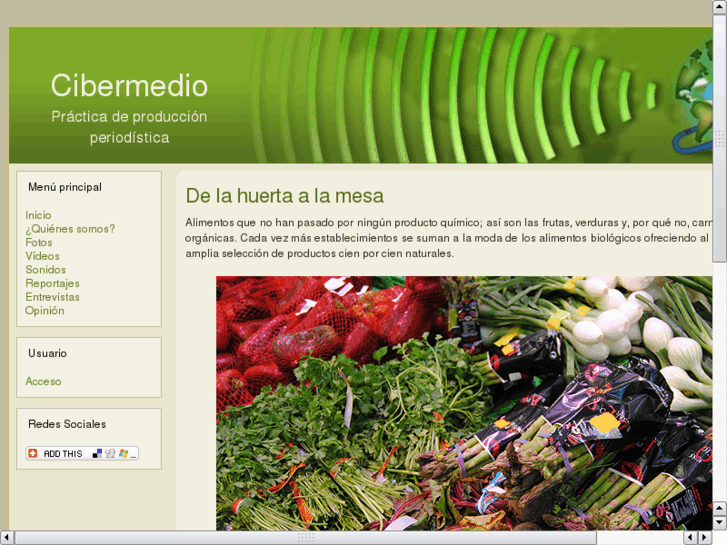Click the ADD THIS share button

pos(82,453)
